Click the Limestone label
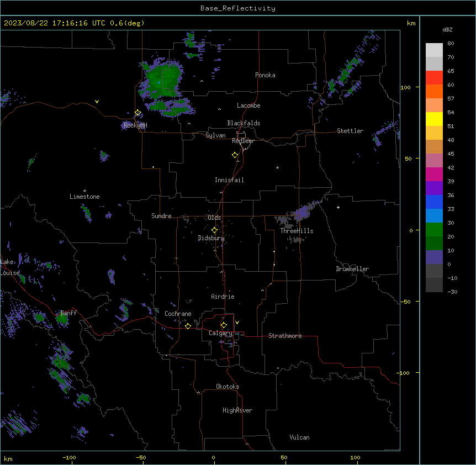The width and height of the screenshot is (476, 465). point(84,197)
